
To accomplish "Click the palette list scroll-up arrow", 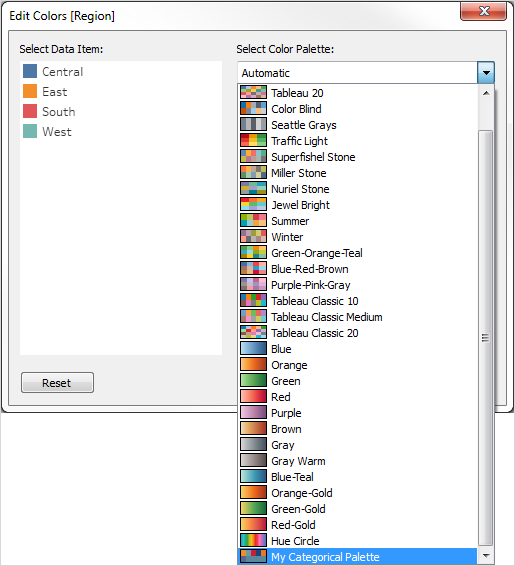I will (x=486, y=93).
